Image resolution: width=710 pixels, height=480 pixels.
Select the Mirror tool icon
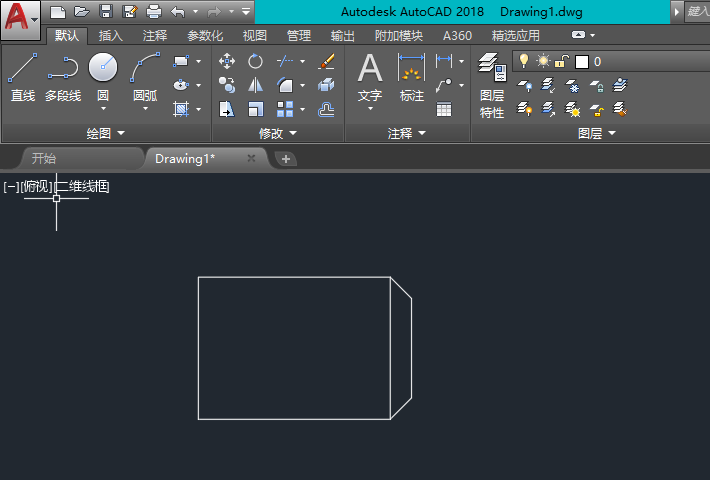point(255,85)
